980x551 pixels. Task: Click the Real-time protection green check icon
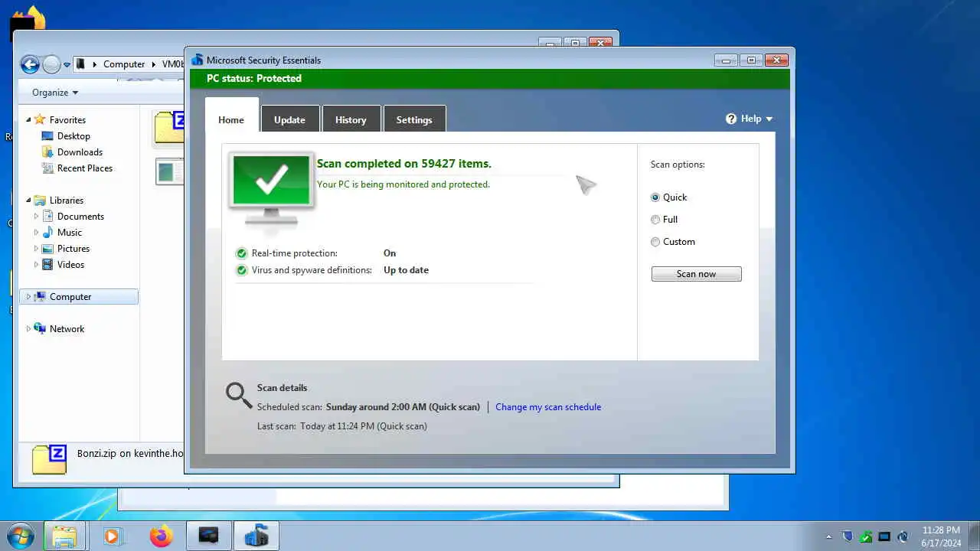pos(242,253)
